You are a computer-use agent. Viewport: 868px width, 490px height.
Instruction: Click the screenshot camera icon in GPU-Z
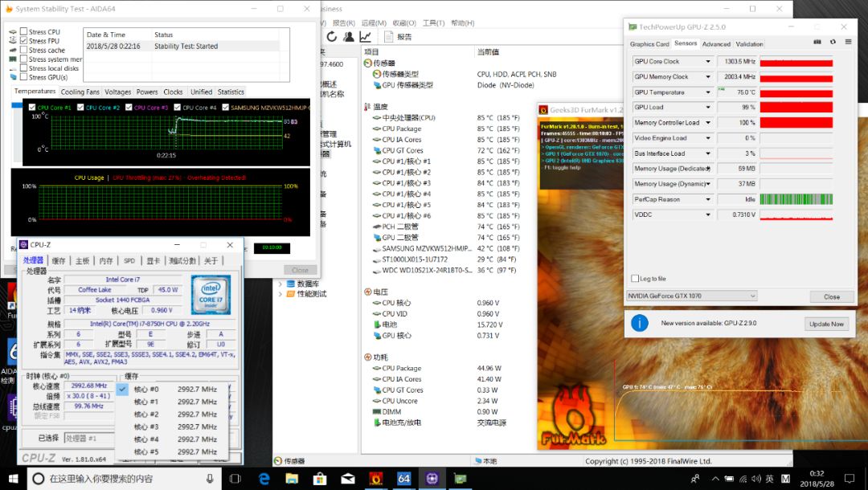coord(817,43)
